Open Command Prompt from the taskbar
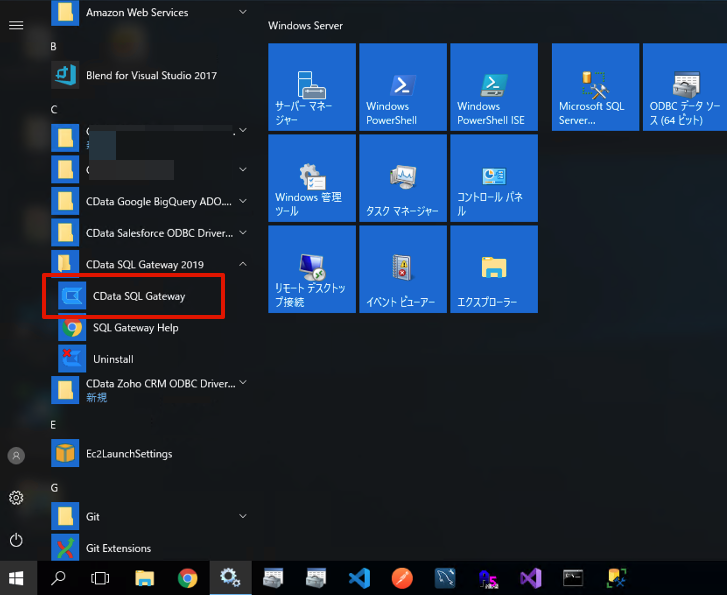This screenshot has height=595, width=727. (573, 578)
